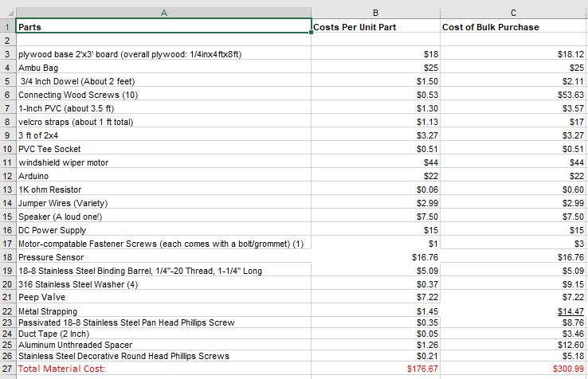Click $0.06 resistor unit cost

(376, 189)
